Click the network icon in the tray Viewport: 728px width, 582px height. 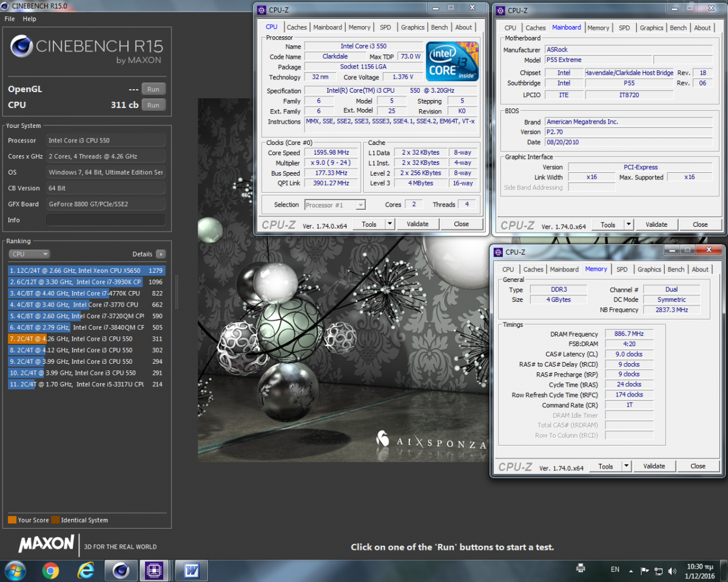[x=659, y=570]
